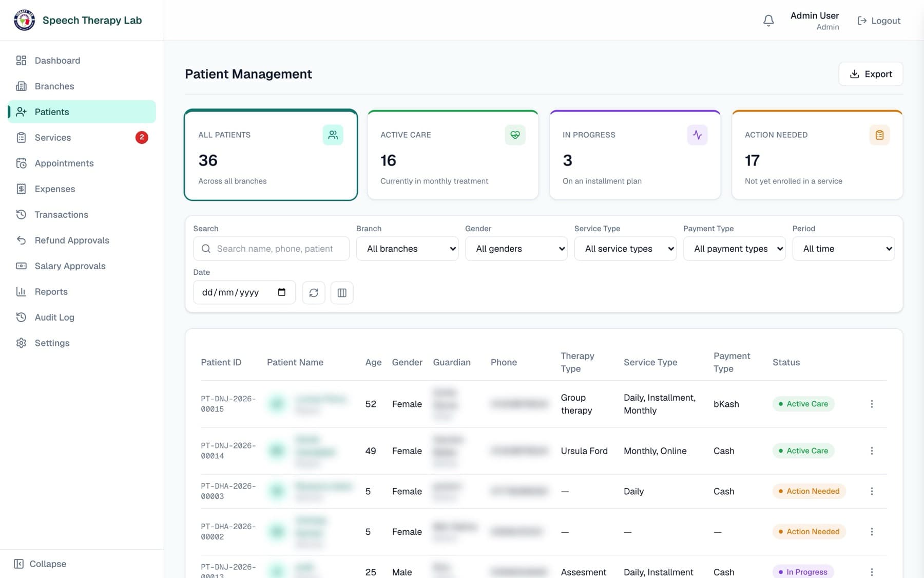Open row actions for patient PT-DNJ-2026-00014
This screenshot has height=578, width=924.
coord(872,451)
